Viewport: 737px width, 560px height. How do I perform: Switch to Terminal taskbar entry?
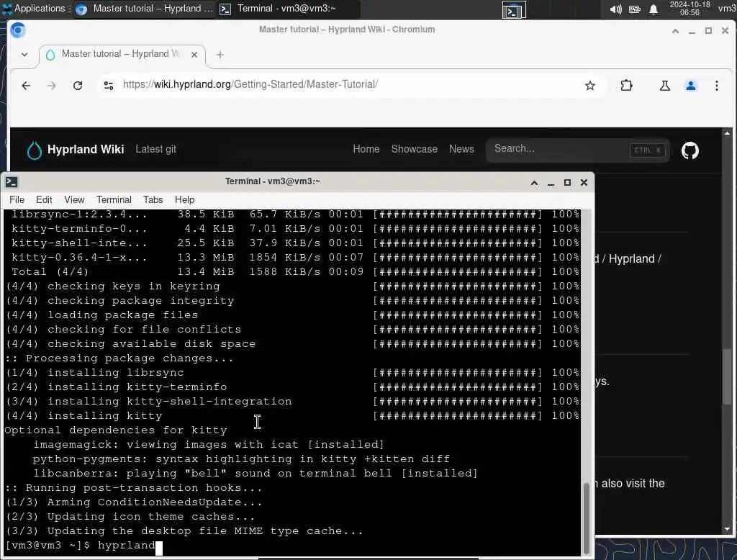coord(288,9)
